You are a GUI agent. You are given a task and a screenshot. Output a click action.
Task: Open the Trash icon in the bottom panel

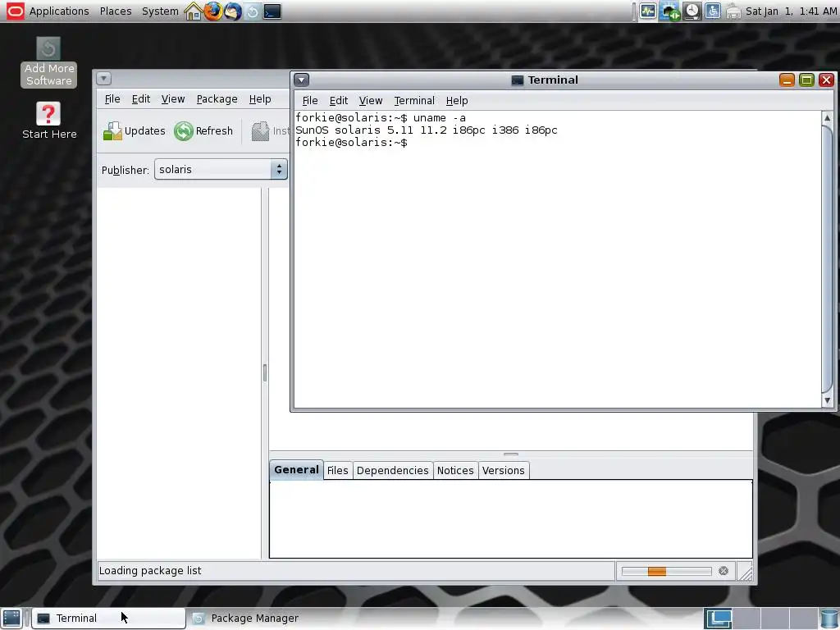pos(829,618)
